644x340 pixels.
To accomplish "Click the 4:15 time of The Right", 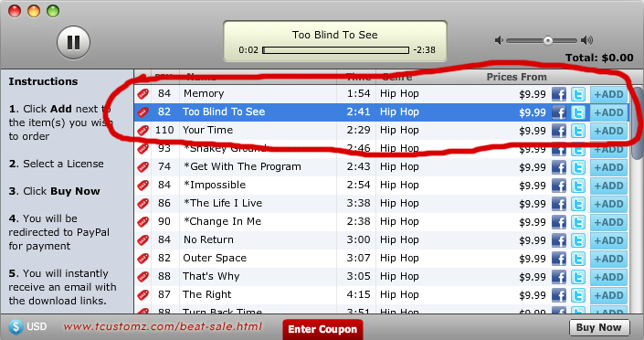I will [x=358, y=295].
